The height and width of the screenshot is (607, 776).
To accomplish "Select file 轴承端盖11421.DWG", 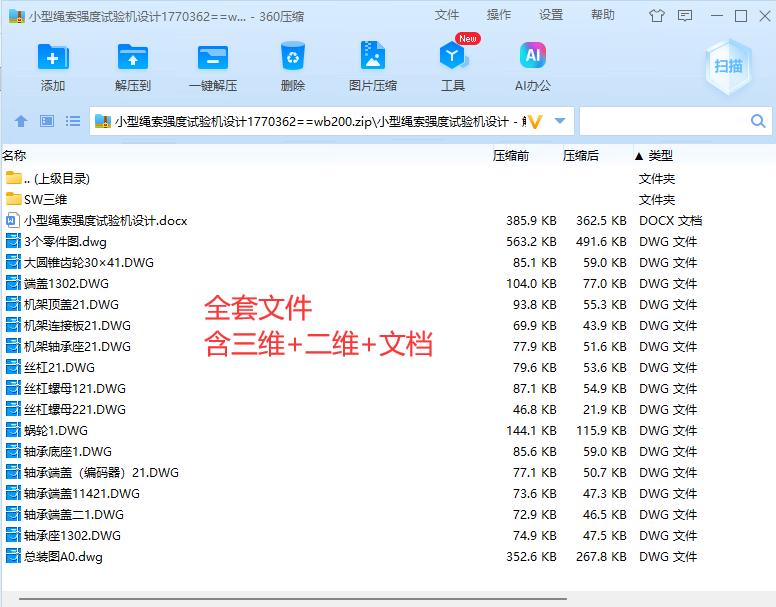I will (82, 493).
